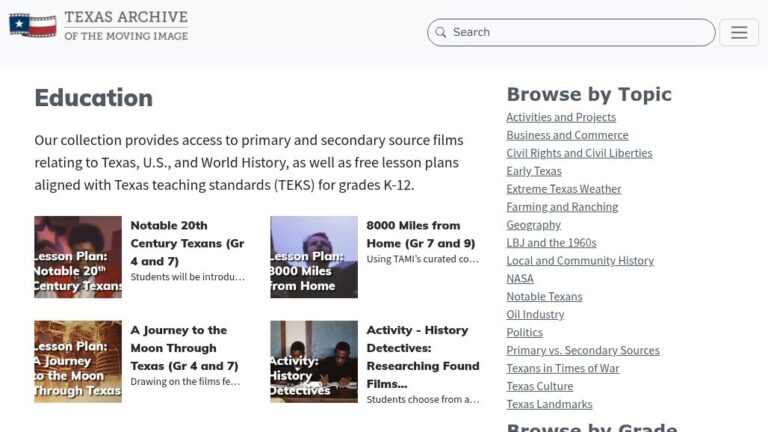768x432 pixels.
Task: Open the Activities and Projects topic
Action: [561, 117]
